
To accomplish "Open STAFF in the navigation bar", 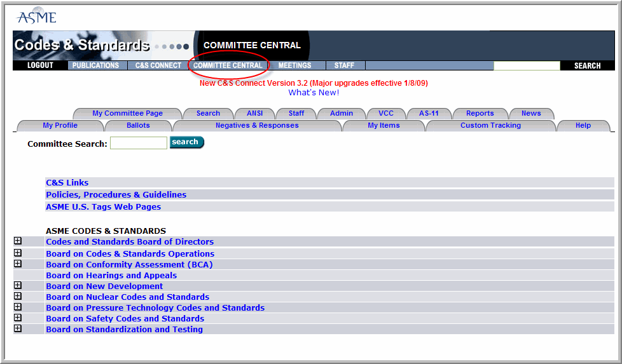I will pos(344,65).
